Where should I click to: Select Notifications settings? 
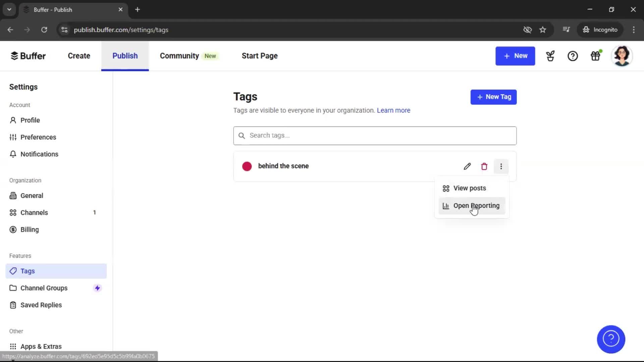[39, 154]
